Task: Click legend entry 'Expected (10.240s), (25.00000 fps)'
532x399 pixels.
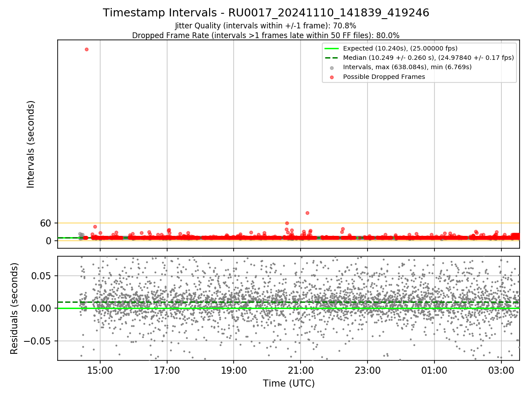Action: pyautogui.click(x=400, y=48)
